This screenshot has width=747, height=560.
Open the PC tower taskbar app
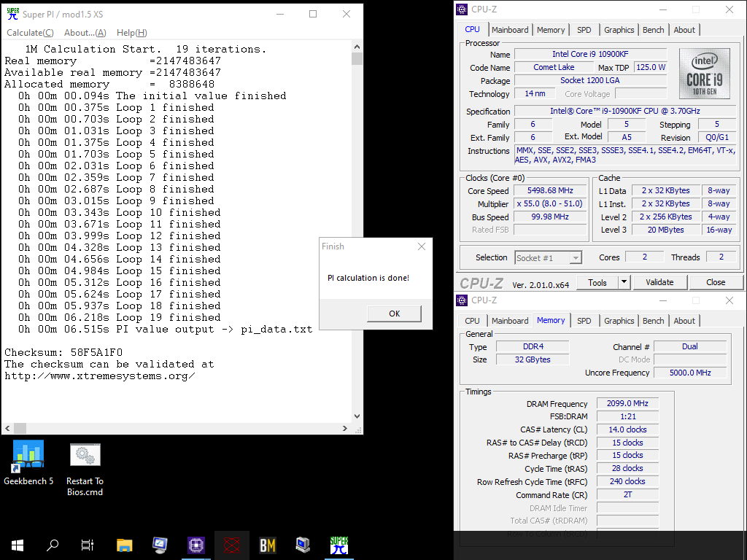(303, 545)
